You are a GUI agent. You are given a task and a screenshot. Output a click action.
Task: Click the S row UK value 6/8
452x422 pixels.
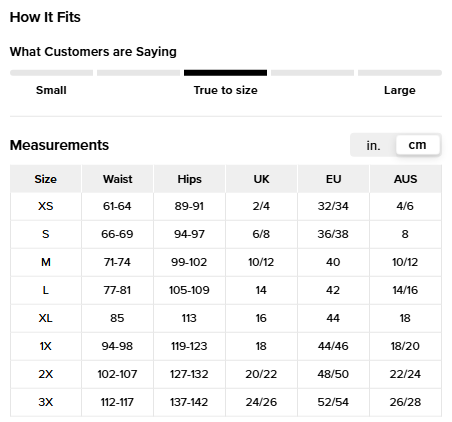point(261,234)
